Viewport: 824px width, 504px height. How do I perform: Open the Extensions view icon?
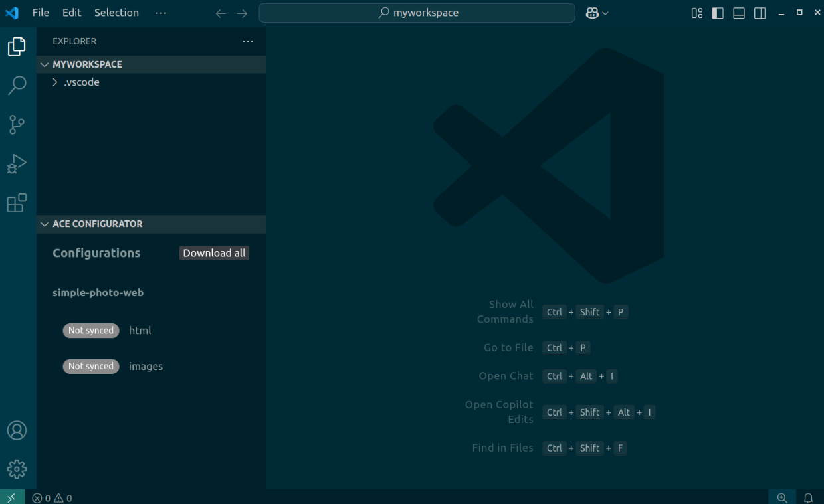(17, 203)
